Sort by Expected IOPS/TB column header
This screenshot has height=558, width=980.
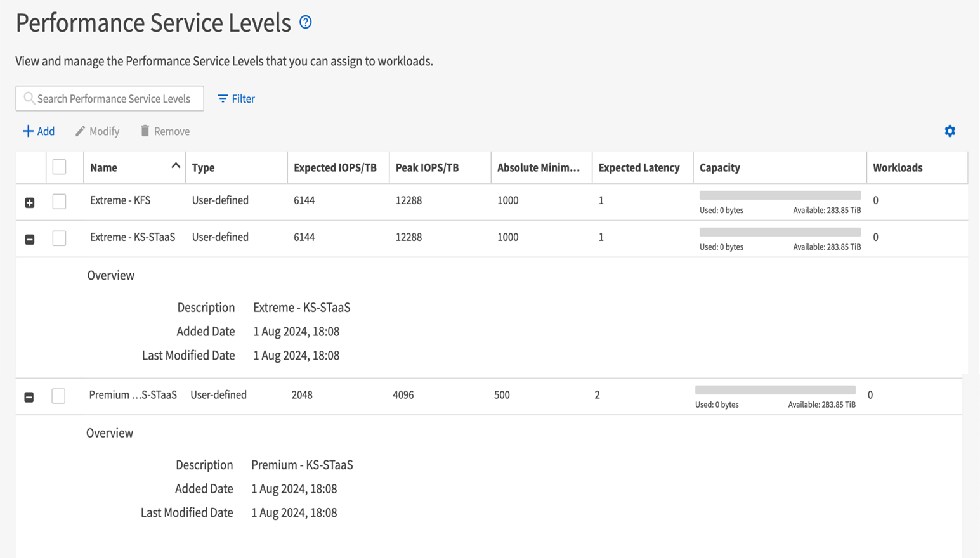tap(335, 168)
